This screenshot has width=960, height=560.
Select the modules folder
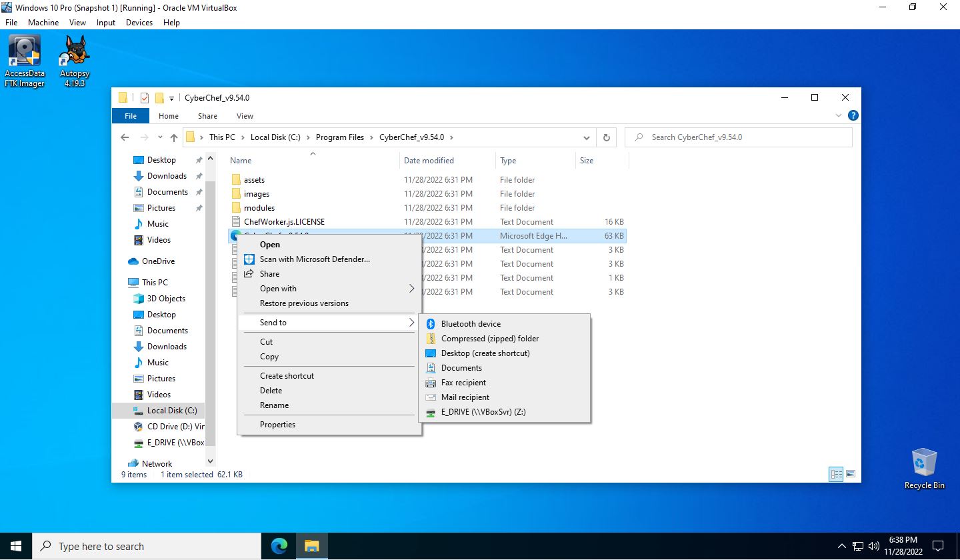point(259,208)
